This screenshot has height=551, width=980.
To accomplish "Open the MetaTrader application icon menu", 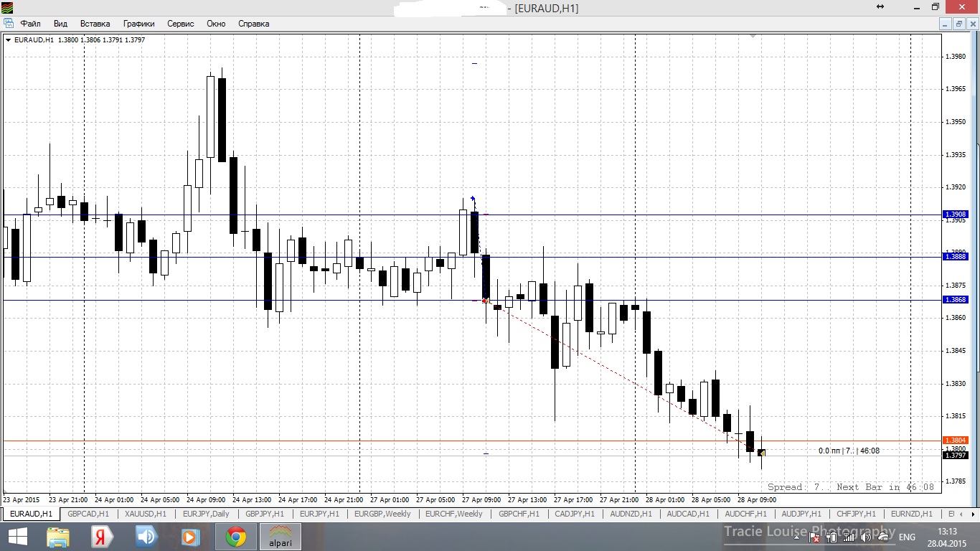I will tap(9, 8).
